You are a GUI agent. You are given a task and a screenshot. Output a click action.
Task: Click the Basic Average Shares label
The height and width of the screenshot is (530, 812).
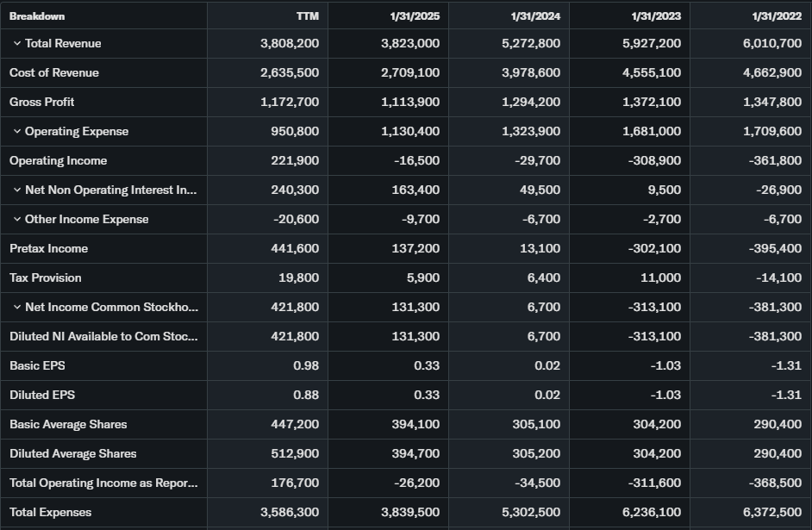[x=68, y=425]
